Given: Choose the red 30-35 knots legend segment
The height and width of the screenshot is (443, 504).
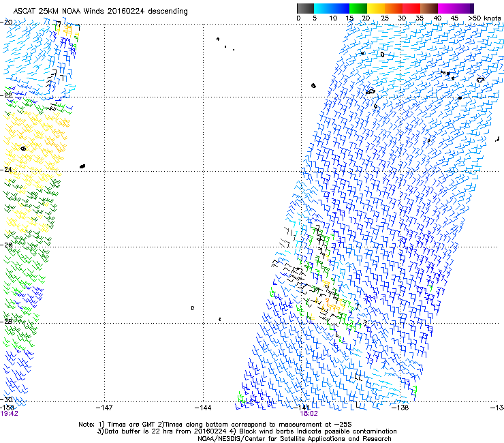Looking at the screenshot, I should 411,8.
